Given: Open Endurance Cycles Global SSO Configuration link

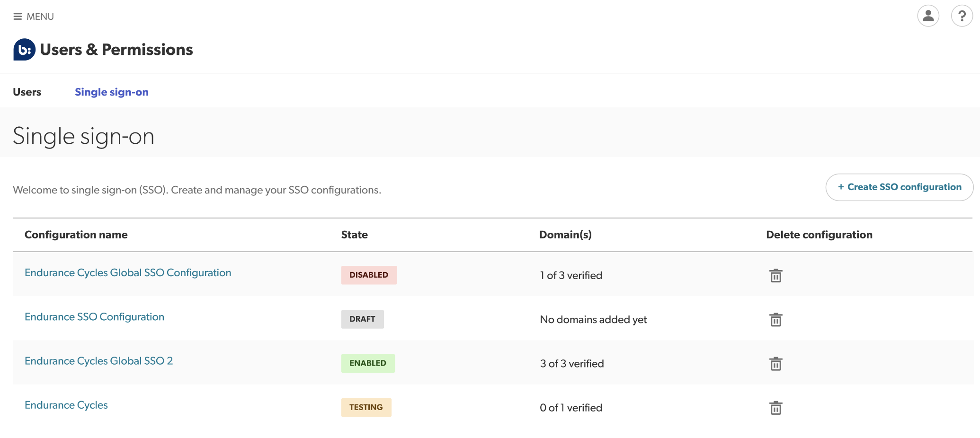Looking at the screenshot, I should click(x=128, y=273).
